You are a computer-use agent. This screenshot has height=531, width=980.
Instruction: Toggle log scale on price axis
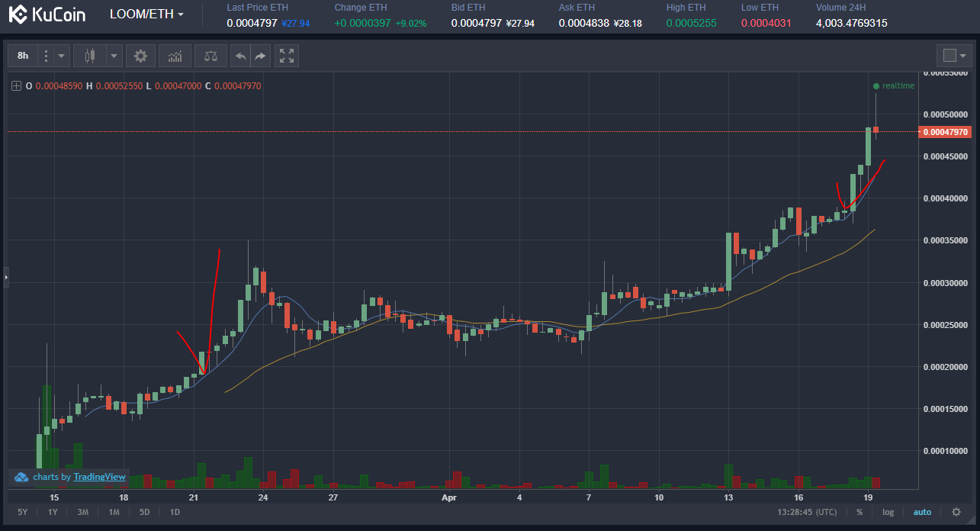(888, 512)
